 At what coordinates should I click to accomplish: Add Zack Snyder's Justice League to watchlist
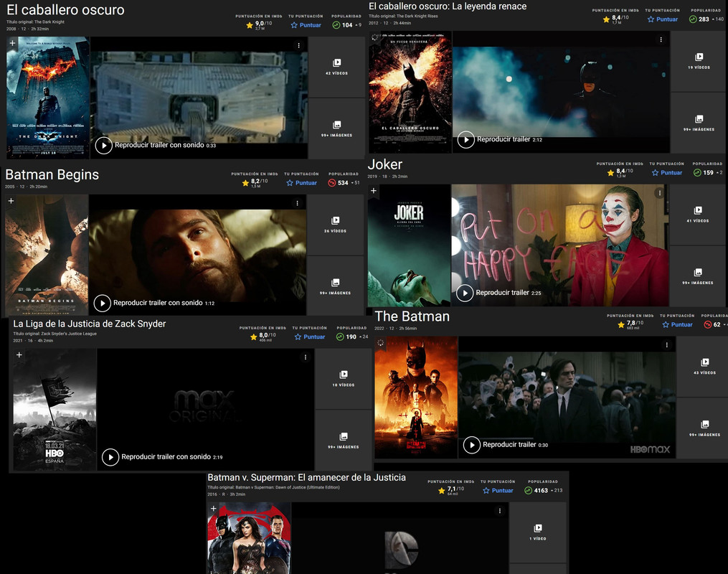click(x=19, y=354)
